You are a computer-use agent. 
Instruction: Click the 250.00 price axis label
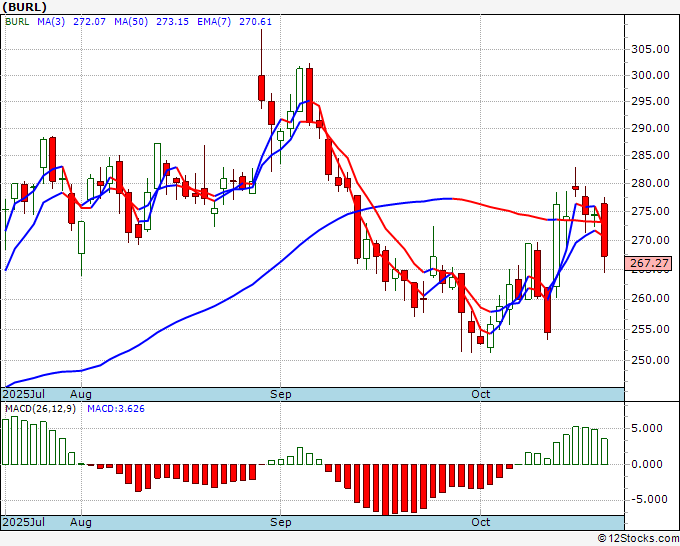[x=650, y=360]
